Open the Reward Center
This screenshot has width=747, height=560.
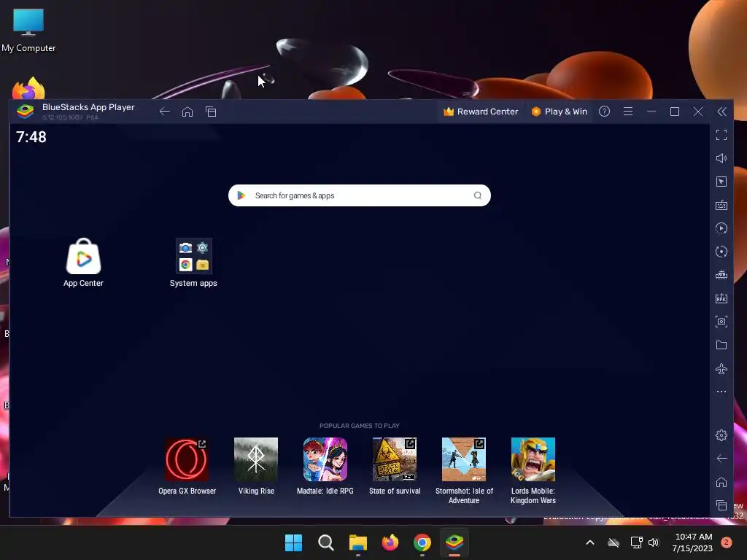pos(481,112)
